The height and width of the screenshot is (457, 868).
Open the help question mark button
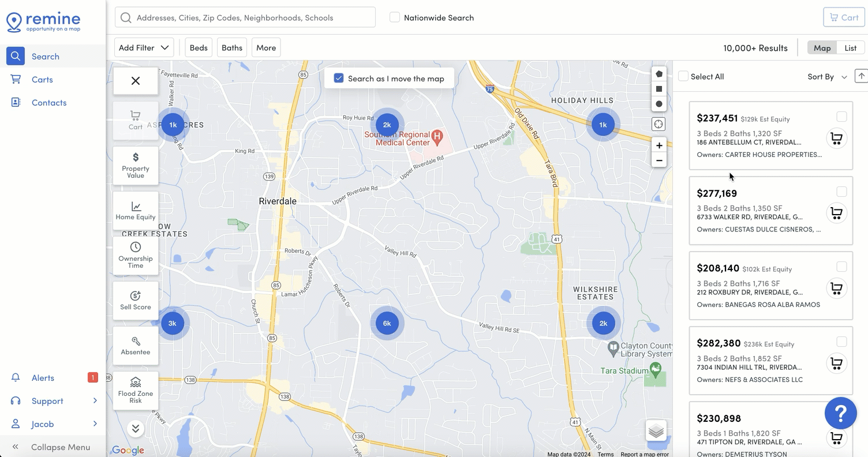click(x=840, y=413)
